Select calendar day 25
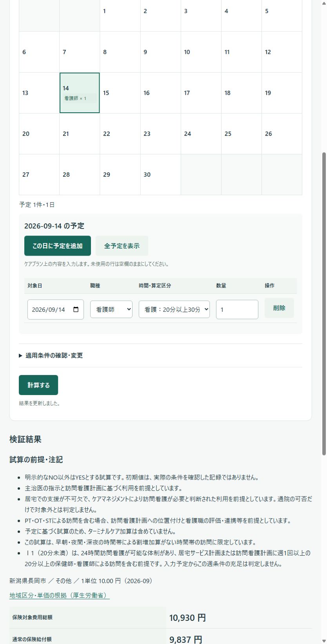 (x=241, y=134)
